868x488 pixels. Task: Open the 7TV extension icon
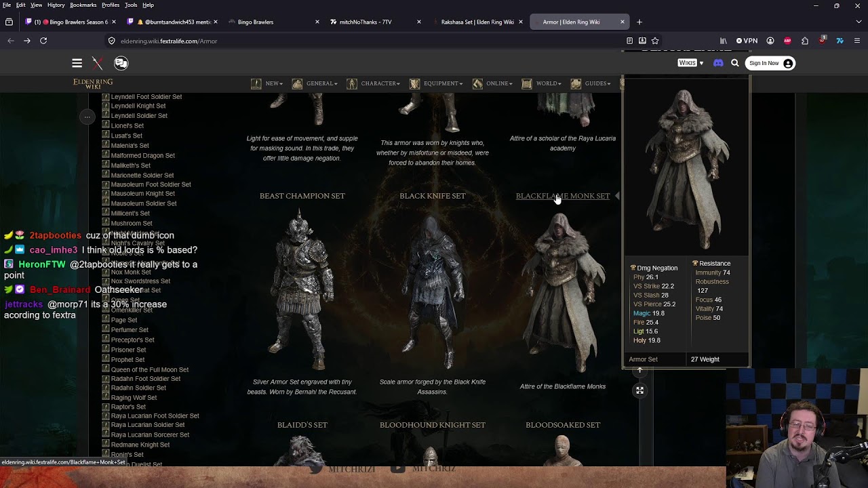[x=840, y=41]
